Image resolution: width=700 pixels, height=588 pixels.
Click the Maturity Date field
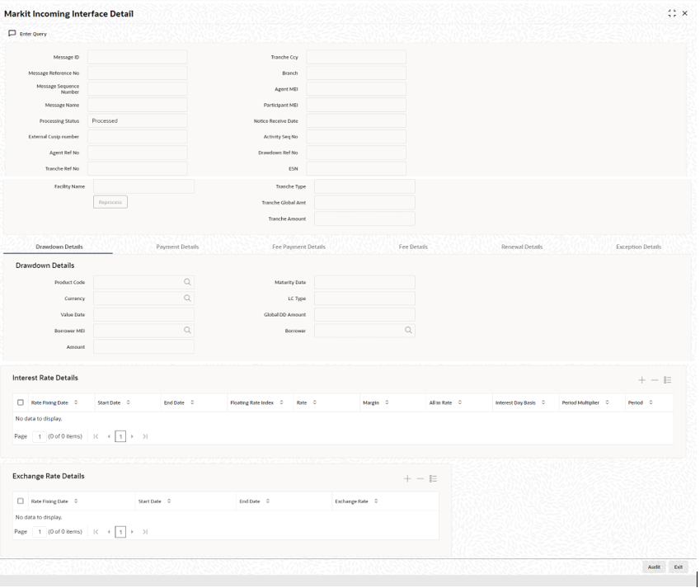[364, 282]
